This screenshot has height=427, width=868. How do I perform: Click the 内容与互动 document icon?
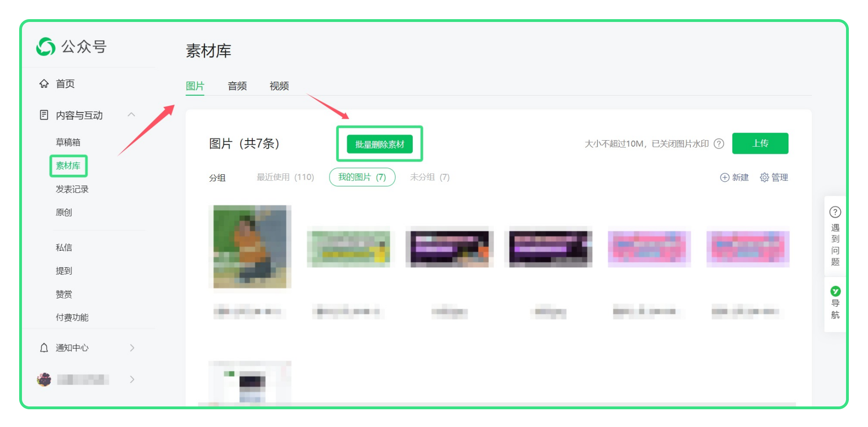[44, 115]
